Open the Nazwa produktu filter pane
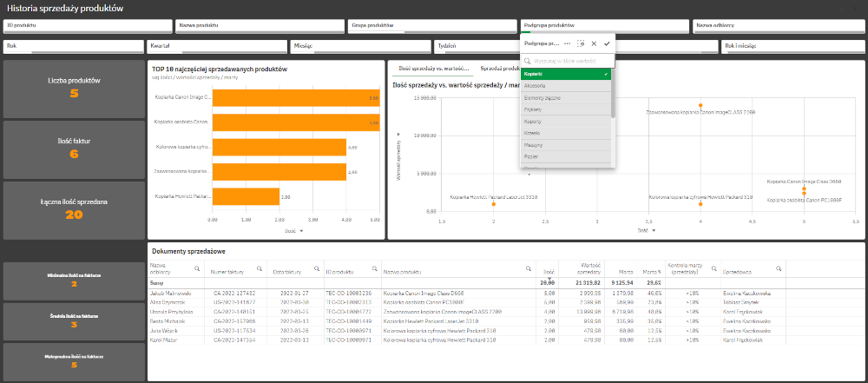Viewport: 868px width, 383px height. pos(260,26)
